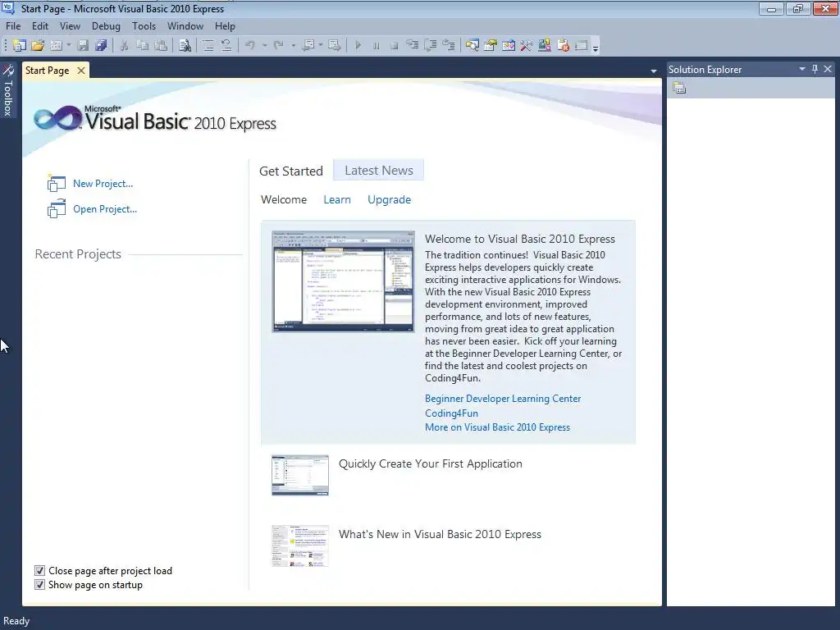The height and width of the screenshot is (630, 840).
Task: Open the Learn sub-tab link
Action: point(337,200)
